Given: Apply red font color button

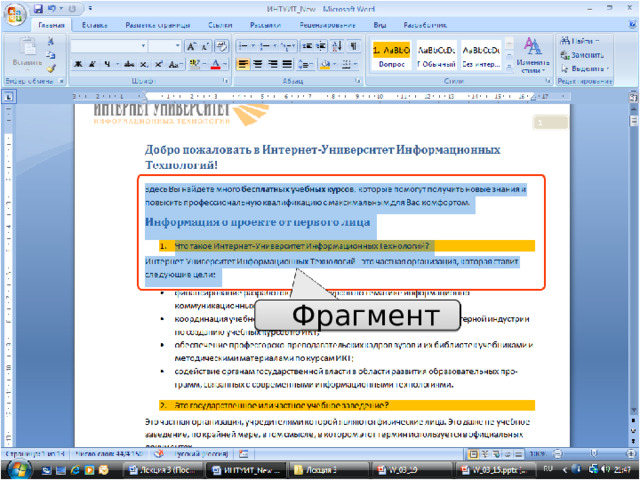Looking at the screenshot, I should [216, 64].
